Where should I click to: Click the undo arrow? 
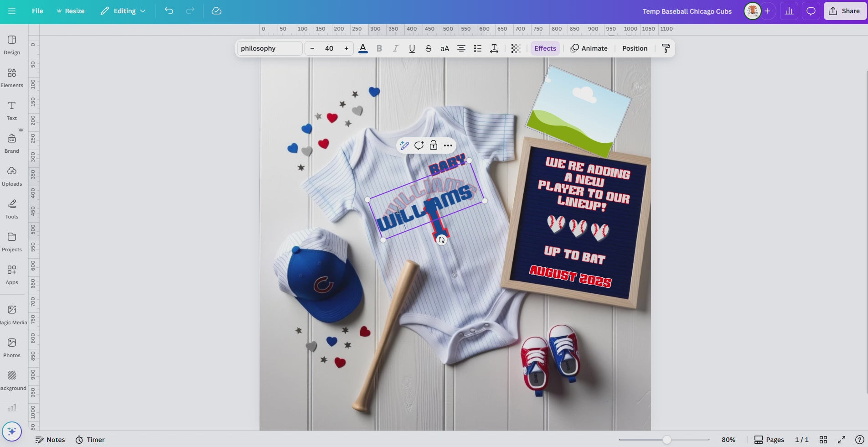[169, 11]
